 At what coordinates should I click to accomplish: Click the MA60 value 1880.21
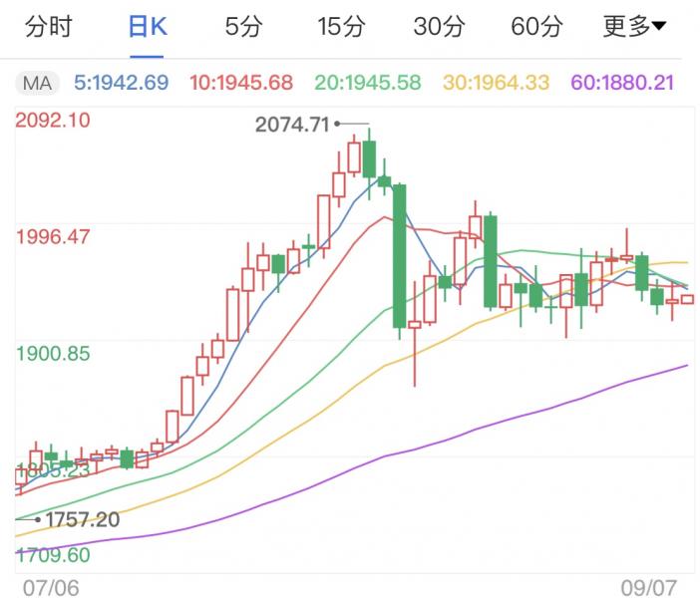(x=621, y=82)
